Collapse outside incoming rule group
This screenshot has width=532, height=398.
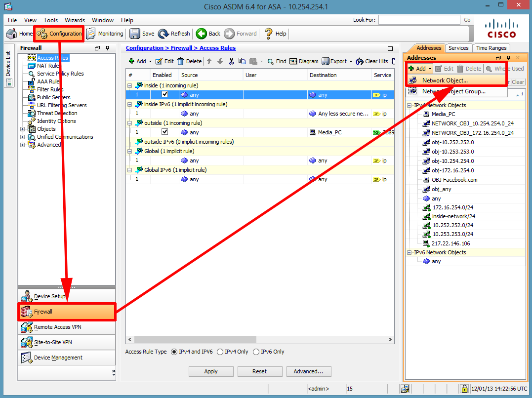coord(129,123)
